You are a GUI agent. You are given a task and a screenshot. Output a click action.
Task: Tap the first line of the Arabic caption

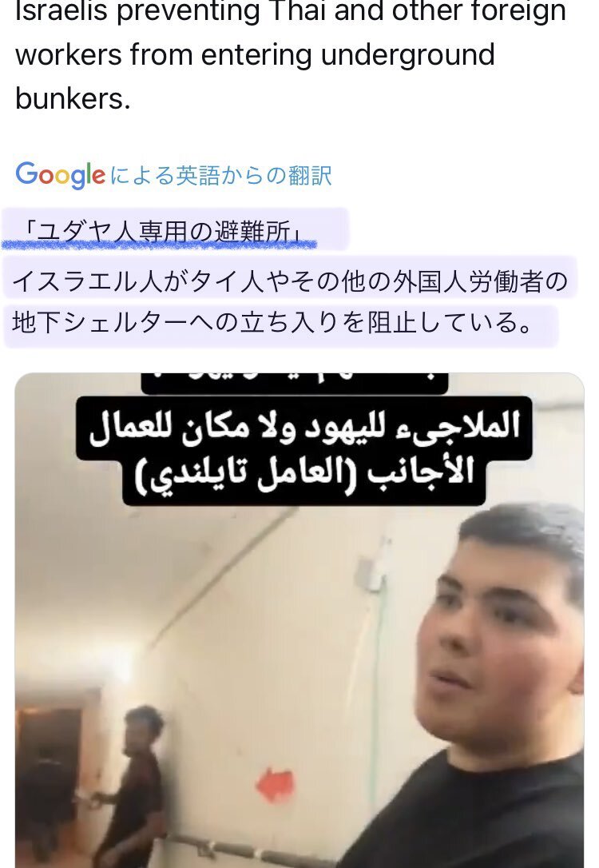point(304,427)
